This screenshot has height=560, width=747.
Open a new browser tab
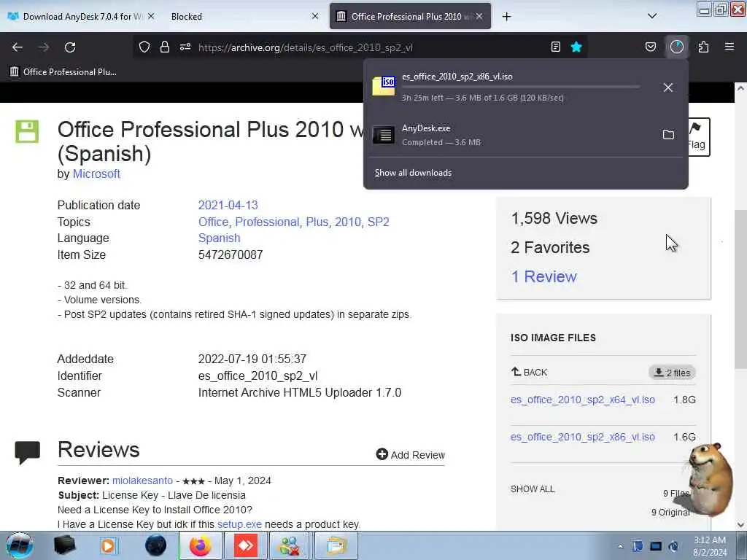(506, 17)
